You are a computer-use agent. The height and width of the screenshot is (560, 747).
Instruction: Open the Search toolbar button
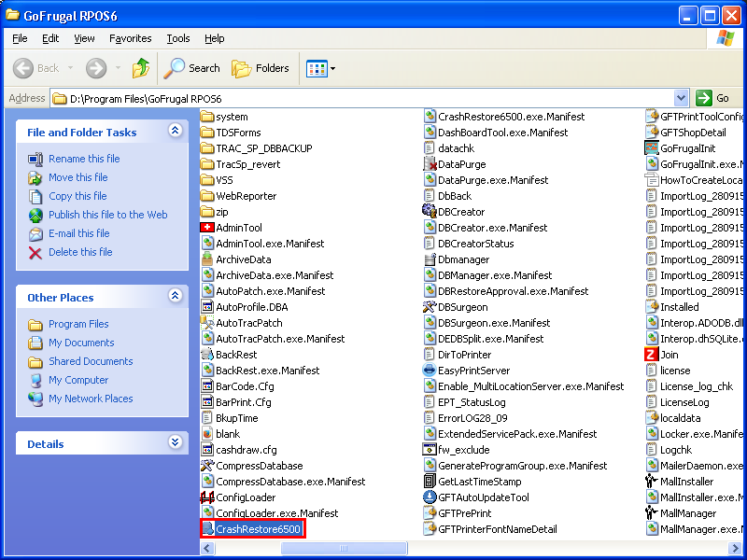tap(192, 68)
